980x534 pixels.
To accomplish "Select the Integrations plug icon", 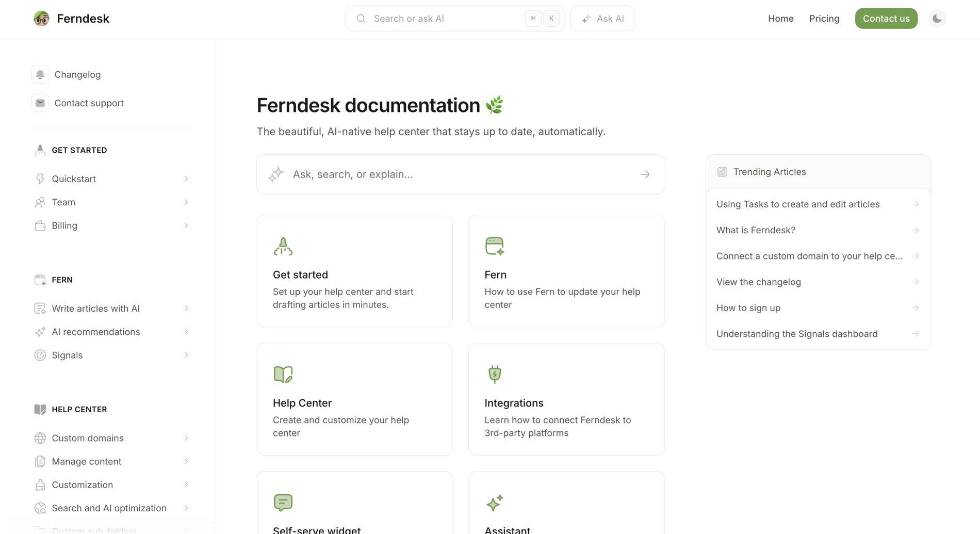I will coord(495,374).
